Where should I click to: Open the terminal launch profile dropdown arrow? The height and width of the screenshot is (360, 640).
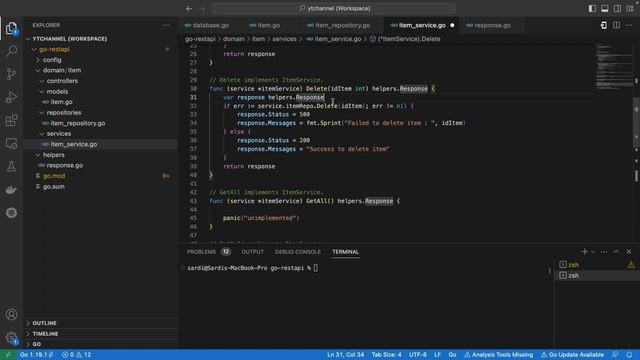tap(593, 252)
